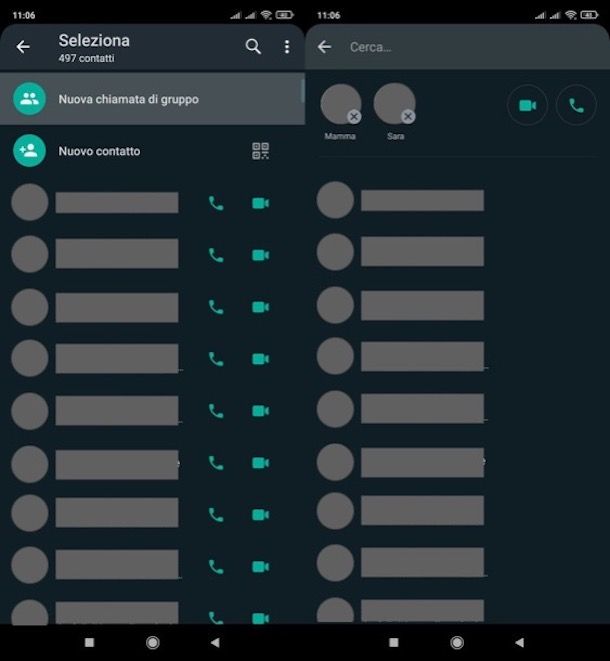610x661 pixels.
Task: Open first contact's avatar in Seleziona list
Action: [30, 202]
